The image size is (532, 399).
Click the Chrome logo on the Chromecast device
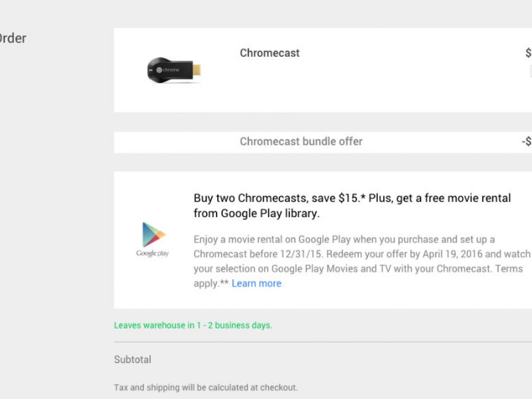160,70
